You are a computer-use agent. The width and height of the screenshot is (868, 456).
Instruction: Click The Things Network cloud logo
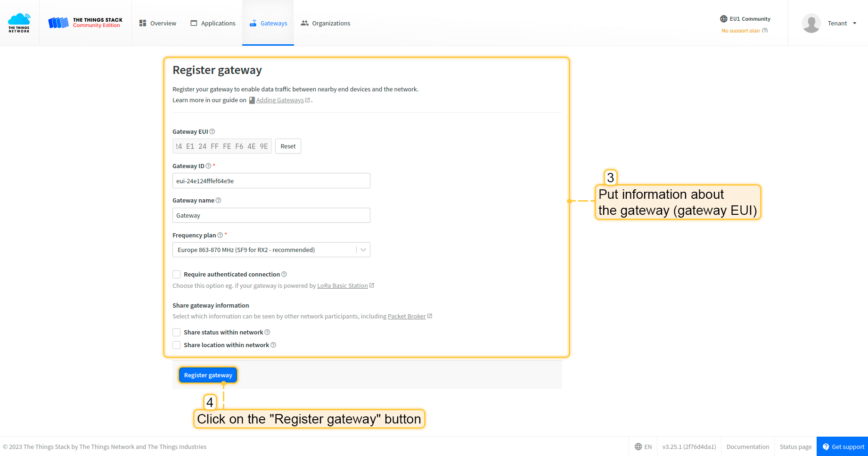click(x=19, y=23)
